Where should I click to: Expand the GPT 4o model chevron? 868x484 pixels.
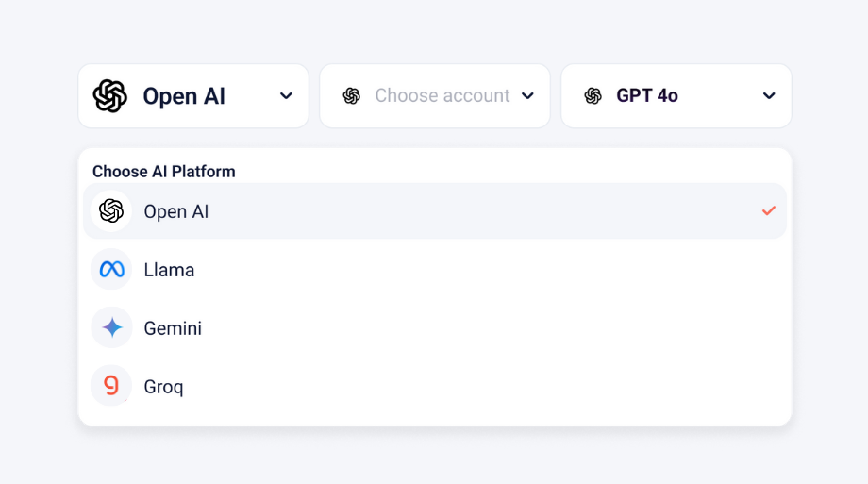pos(769,96)
